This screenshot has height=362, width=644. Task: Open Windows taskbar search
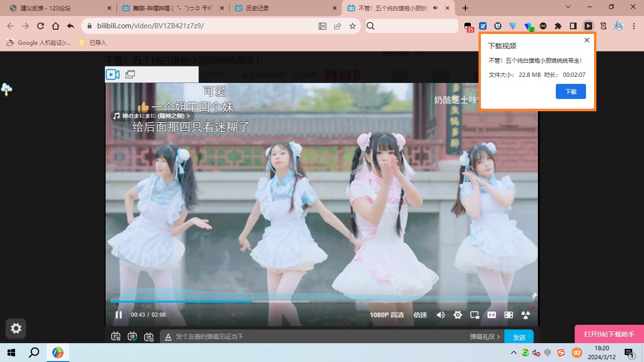point(34,353)
